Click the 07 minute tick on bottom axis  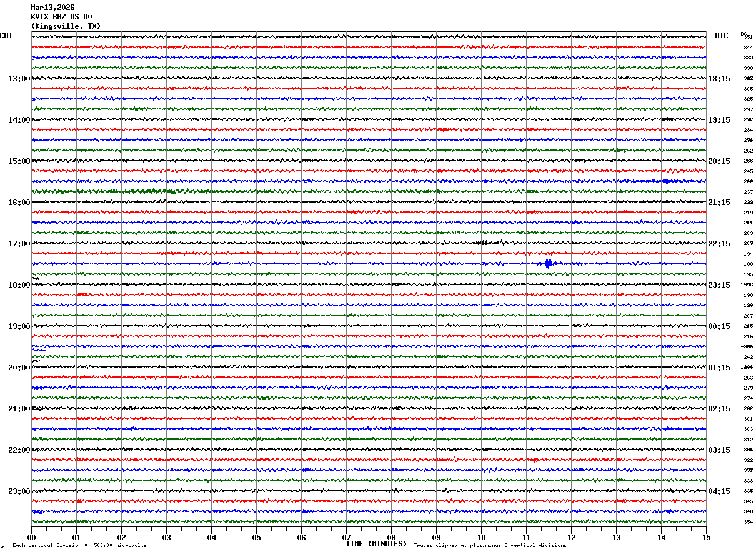pyautogui.click(x=346, y=537)
